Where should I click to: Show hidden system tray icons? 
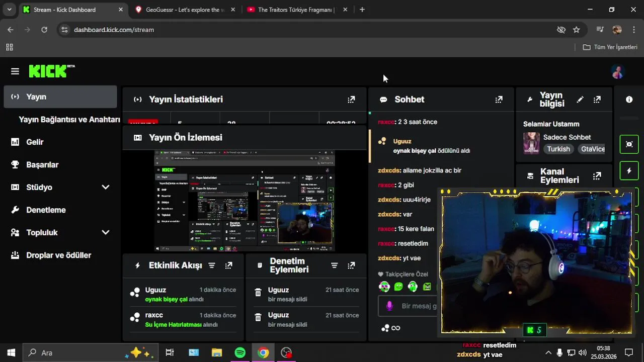tap(548, 353)
